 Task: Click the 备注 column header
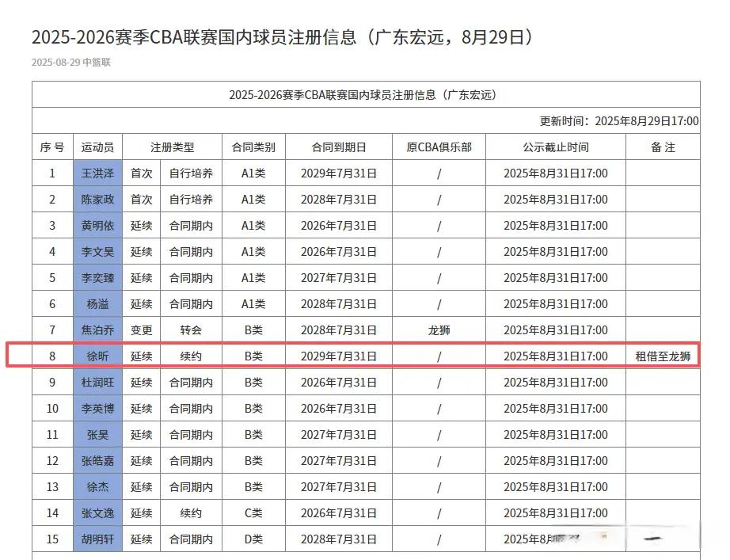663,147
